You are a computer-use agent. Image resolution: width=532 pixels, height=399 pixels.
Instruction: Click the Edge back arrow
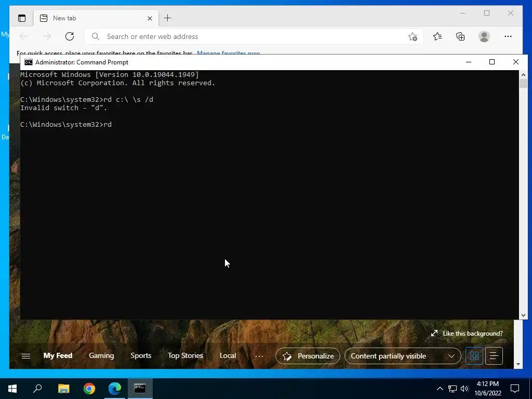(24, 36)
